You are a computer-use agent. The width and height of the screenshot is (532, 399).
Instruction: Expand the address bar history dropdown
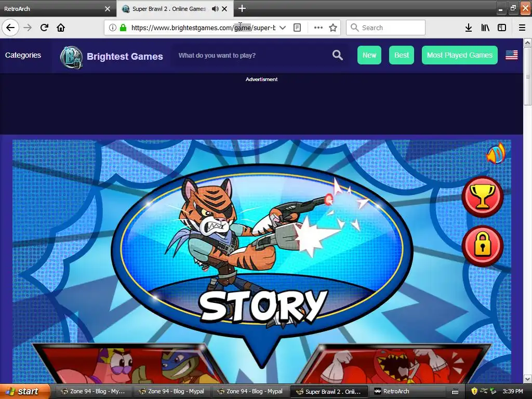282,28
